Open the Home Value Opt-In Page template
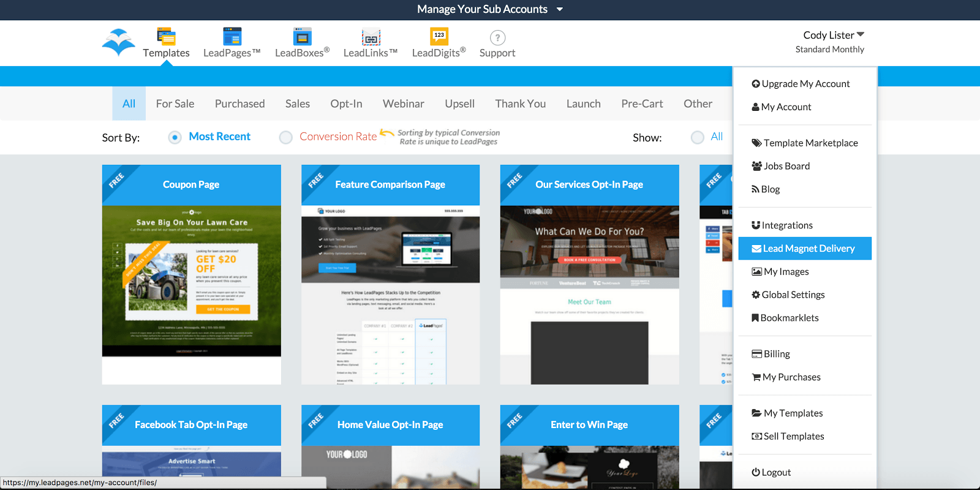The image size is (980, 490). tap(391, 446)
